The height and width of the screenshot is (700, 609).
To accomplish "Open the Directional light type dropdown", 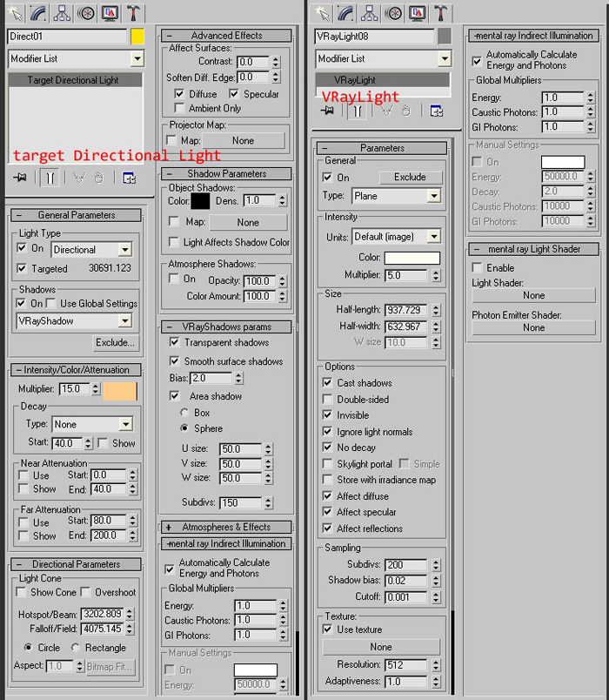I will [x=125, y=250].
